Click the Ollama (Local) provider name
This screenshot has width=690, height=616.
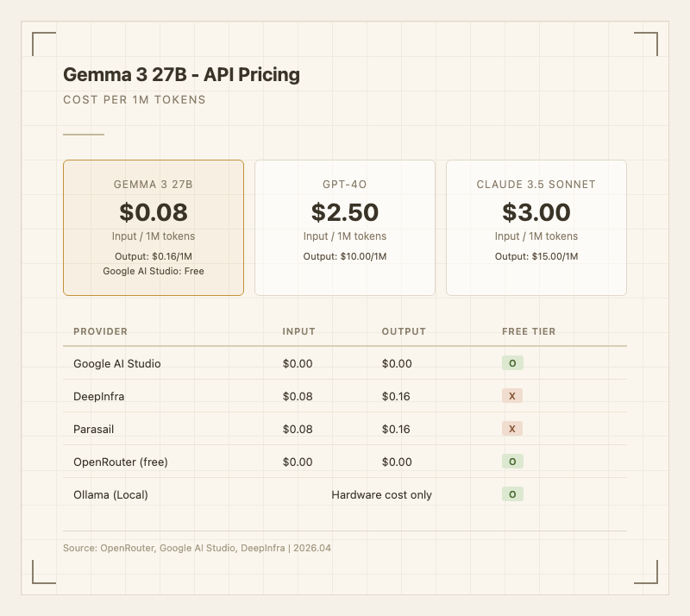point(110,495)
